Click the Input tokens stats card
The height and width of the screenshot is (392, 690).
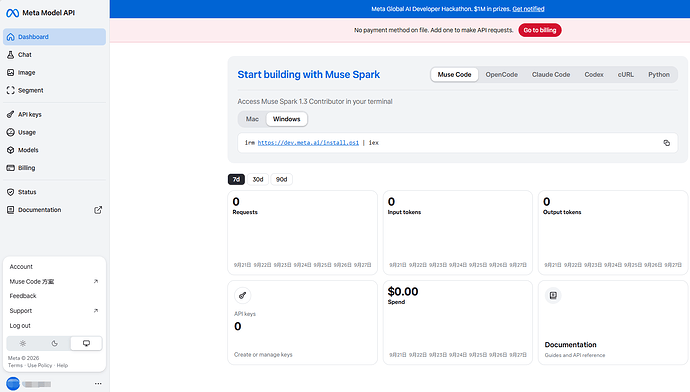tap(458, 233)
